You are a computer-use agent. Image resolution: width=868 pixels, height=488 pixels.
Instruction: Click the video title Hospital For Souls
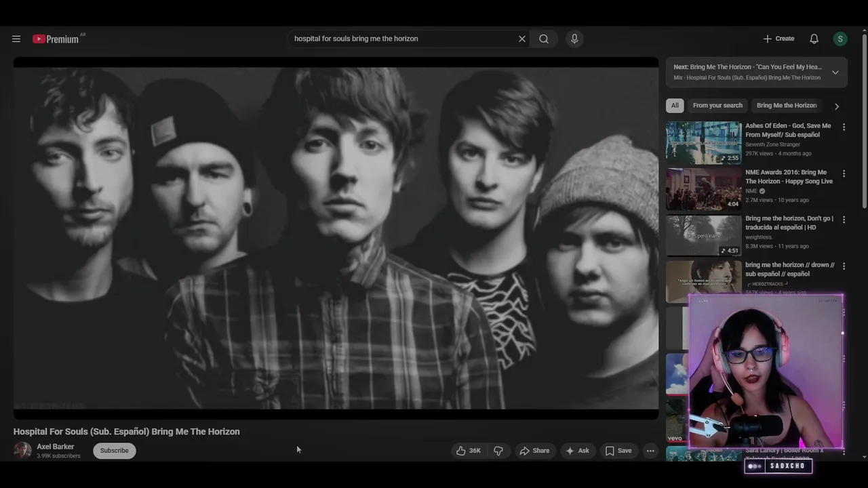(x=126, y=432)
